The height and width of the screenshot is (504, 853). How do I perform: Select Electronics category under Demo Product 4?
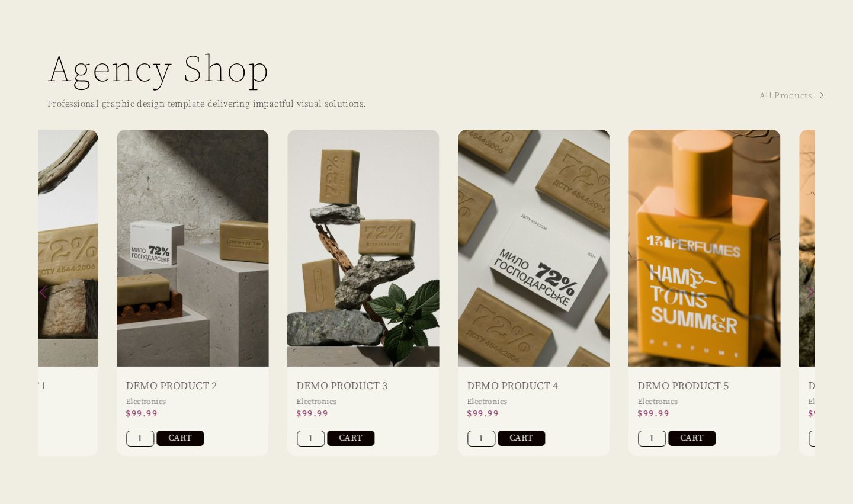[487, 402]
